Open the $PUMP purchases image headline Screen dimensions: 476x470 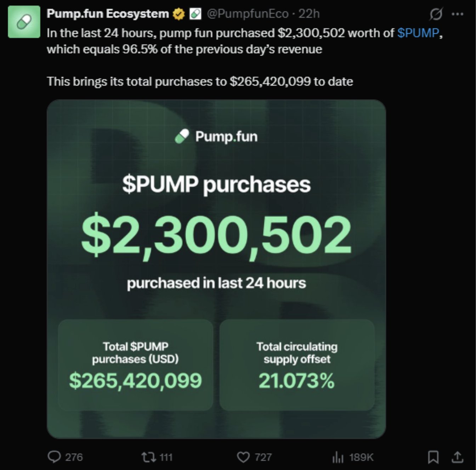[216, 185]
